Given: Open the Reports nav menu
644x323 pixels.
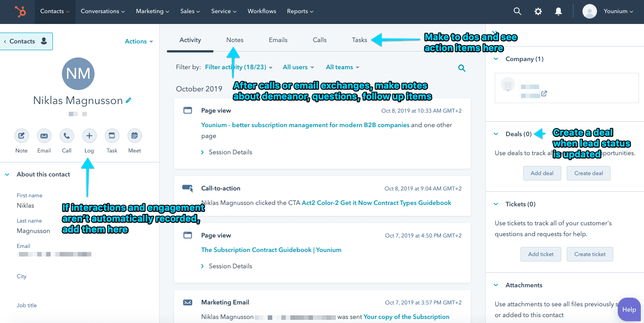Looking at the screenshot, I should (x=300, y=11).
